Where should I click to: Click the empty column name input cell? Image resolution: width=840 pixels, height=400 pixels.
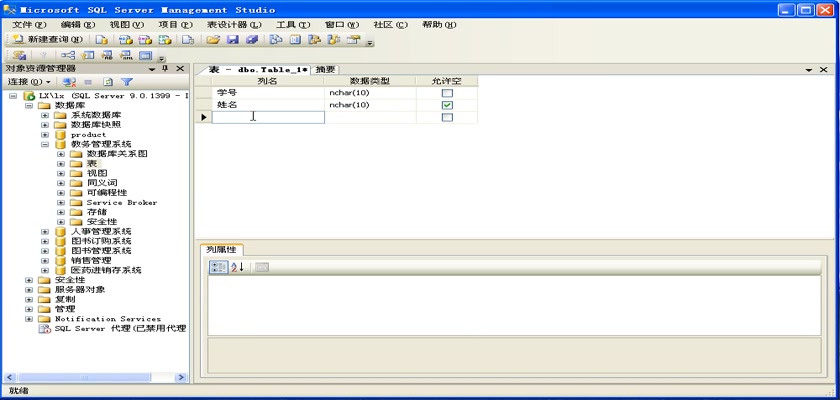[268, 117]
